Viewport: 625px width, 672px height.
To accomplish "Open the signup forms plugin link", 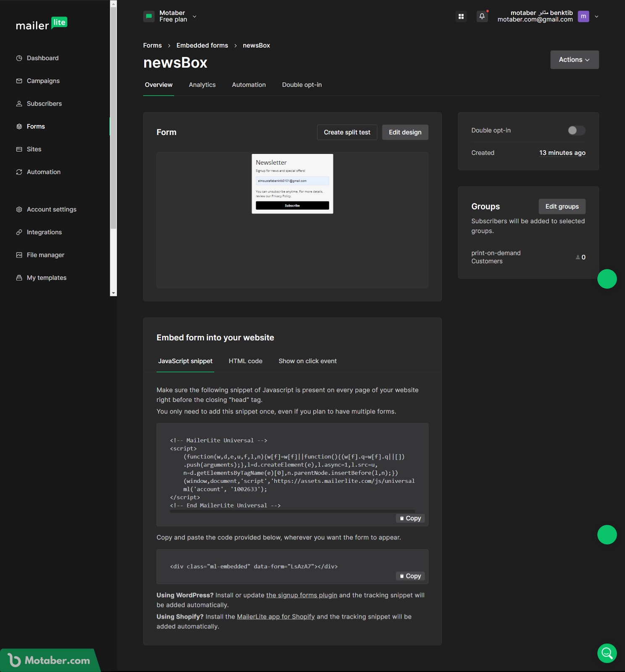I will click(302, 595).
